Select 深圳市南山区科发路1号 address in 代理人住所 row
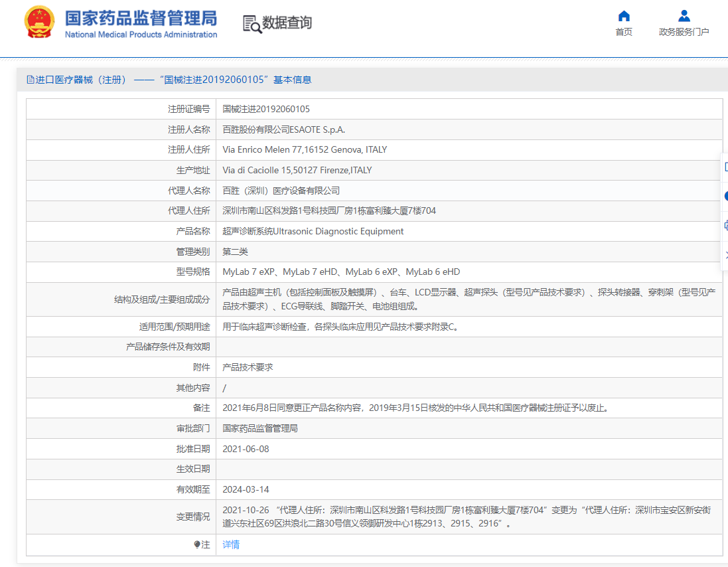 pos(329,211)
